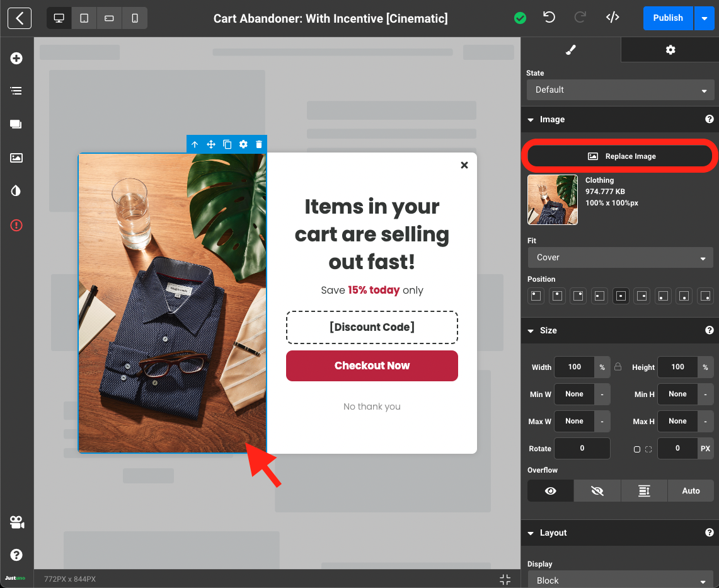Switch to the settings gear tab
This screenshot has height=588, width=719.
point(670,50)
